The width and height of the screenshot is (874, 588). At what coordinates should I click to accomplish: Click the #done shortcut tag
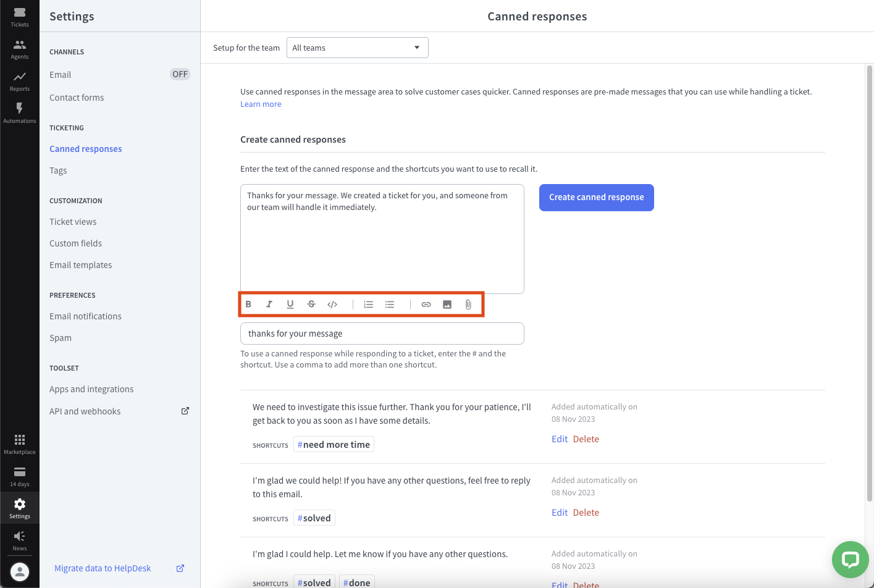357,582
